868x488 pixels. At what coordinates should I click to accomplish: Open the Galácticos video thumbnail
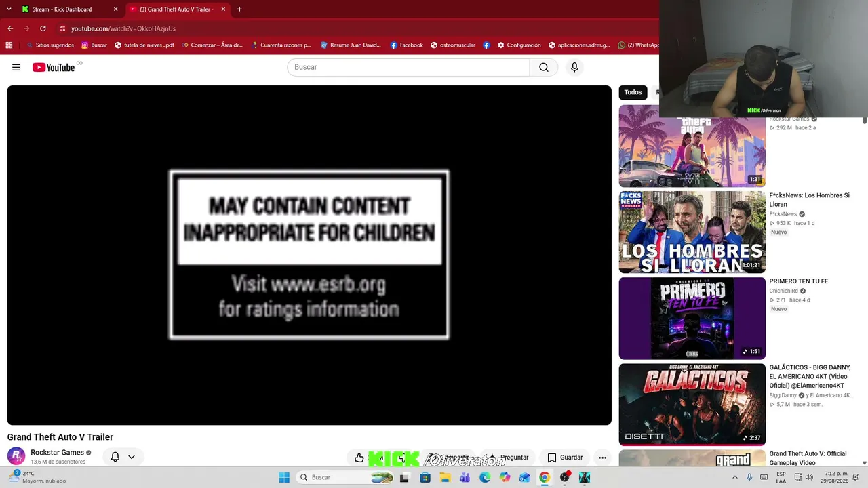click(x=692, y=405)
